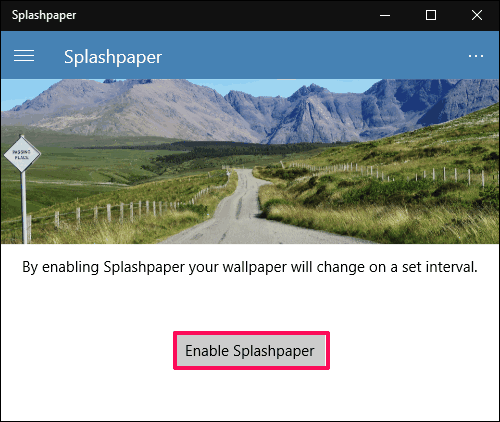Open the hamburger navigation menu
This screenshot has width=500, height=422.
pos(24,56)
